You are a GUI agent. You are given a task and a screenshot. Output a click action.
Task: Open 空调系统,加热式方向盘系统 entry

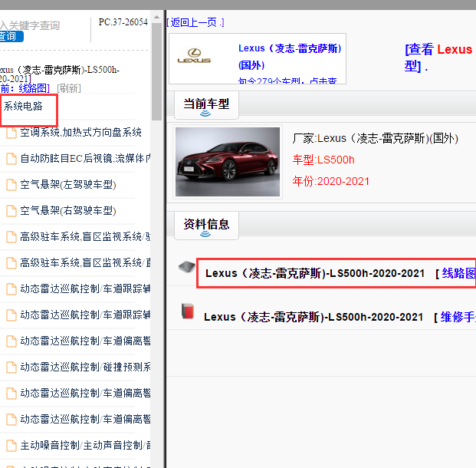pos(80,133)
